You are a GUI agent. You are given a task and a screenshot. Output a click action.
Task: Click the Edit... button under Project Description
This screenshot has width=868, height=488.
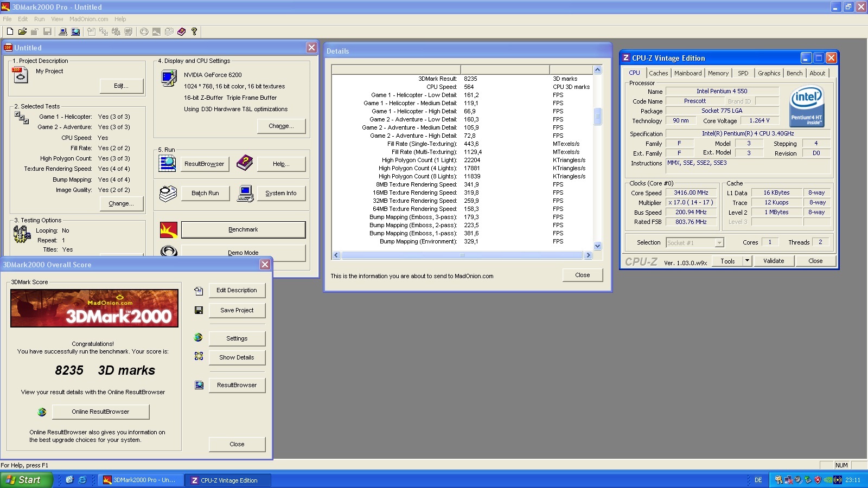point(122,86)
